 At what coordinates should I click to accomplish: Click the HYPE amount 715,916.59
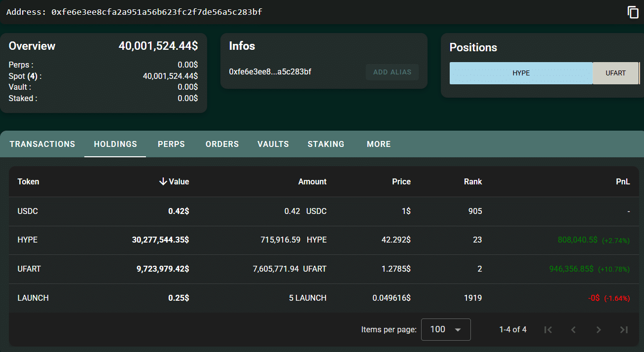click(280, 240)
